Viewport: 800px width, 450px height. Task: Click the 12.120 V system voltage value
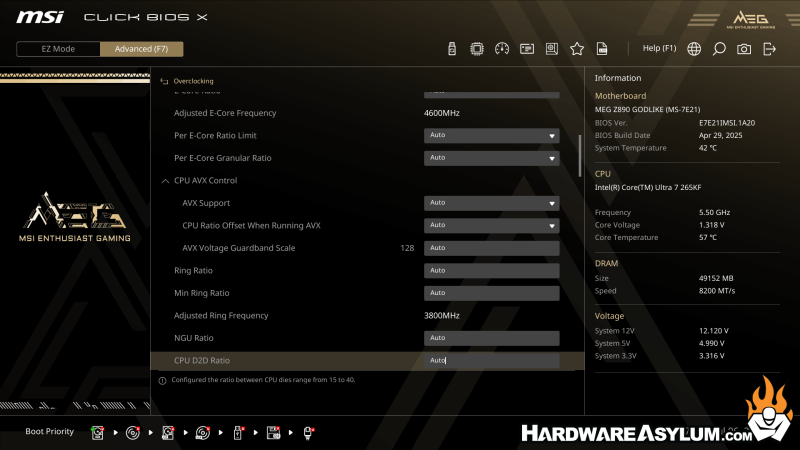[x=713, y=331]
